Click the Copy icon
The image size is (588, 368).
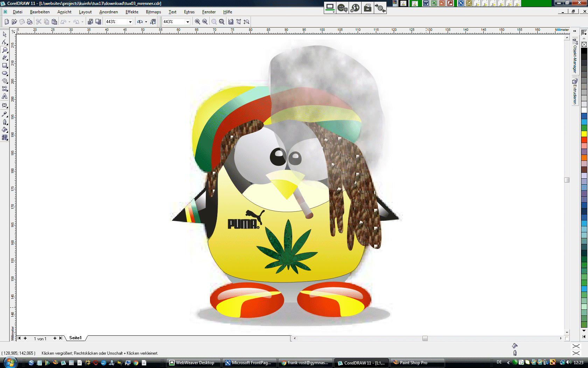coord(47,22)
